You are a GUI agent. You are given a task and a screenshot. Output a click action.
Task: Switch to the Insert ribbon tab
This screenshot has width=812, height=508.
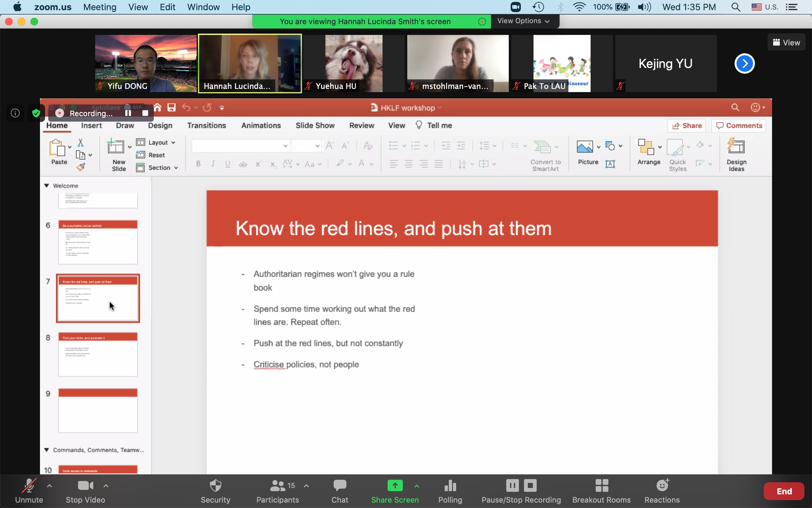point(91,125)
